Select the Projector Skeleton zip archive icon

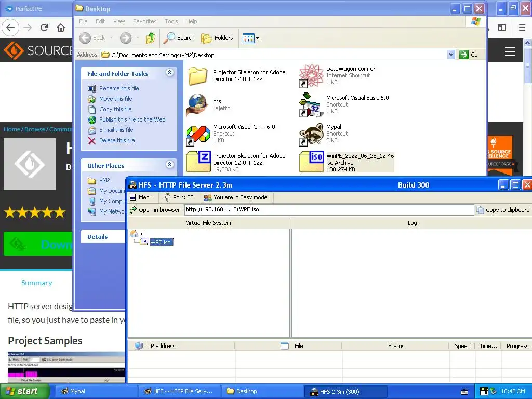pyautogui.click(x=198, y=162)
